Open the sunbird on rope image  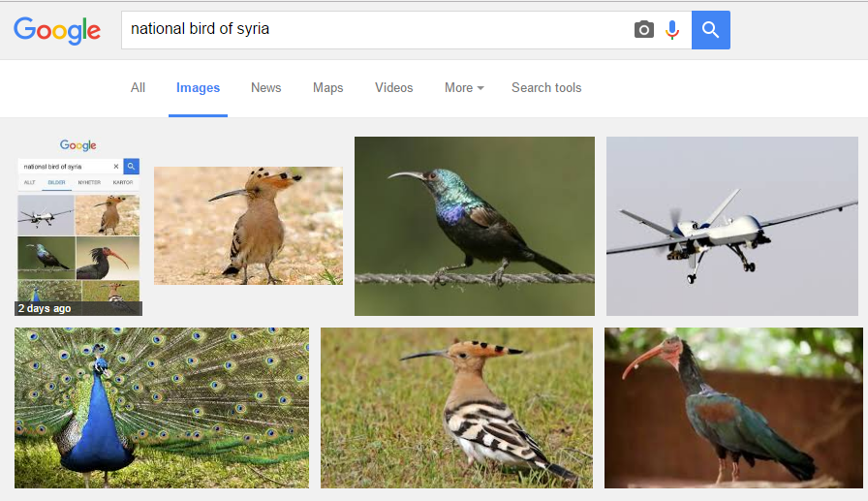[475, 226]
